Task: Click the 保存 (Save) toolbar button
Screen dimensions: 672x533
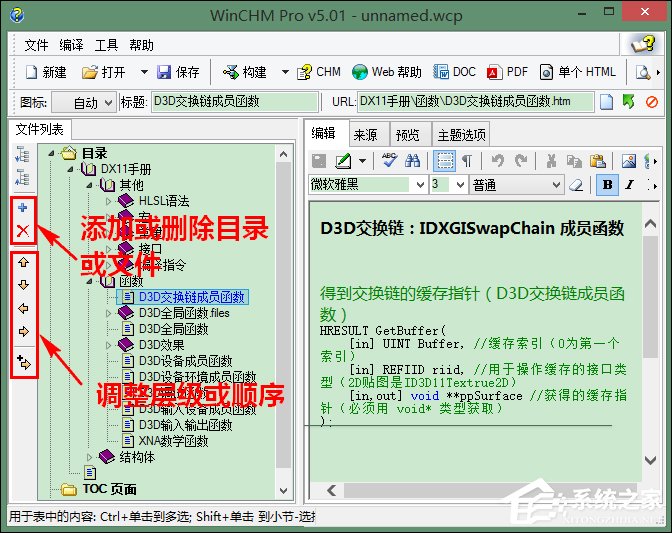Action: coord(178,72)
